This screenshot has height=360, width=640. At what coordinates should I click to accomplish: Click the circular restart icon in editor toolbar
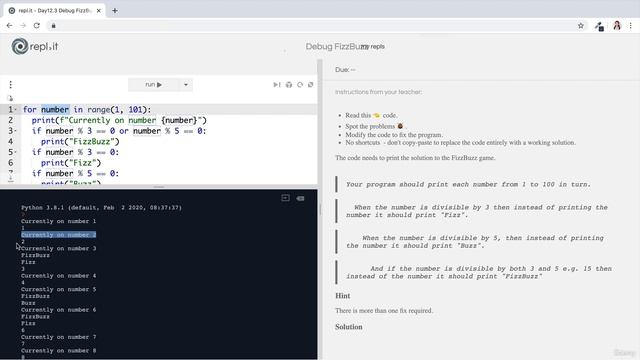tap(300, 84)
